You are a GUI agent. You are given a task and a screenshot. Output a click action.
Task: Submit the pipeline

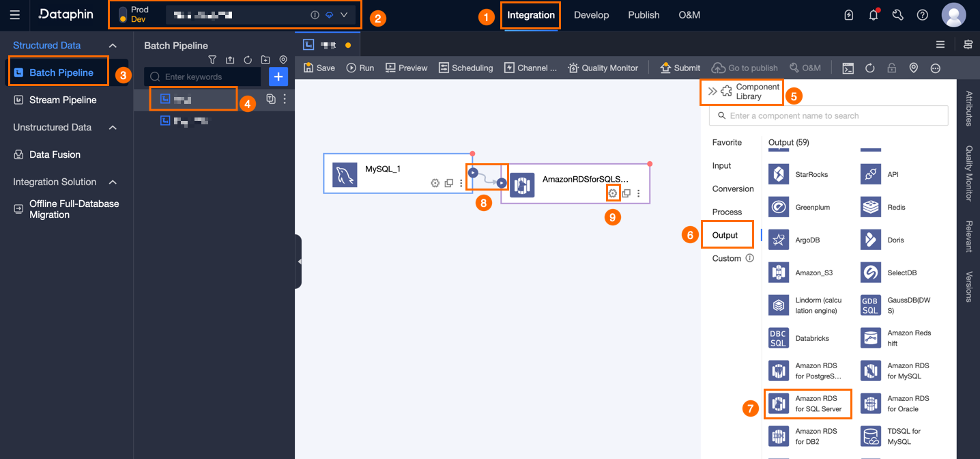point(680,68)
